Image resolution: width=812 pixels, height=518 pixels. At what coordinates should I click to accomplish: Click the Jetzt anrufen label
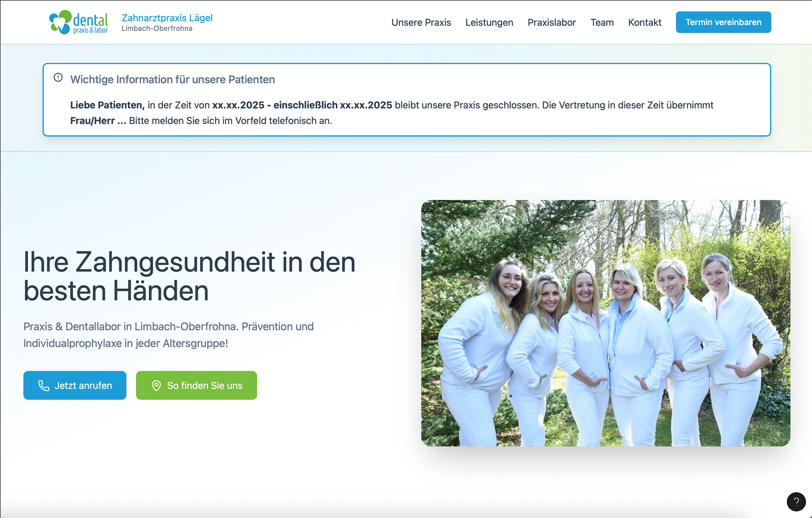tap(83, 386)
